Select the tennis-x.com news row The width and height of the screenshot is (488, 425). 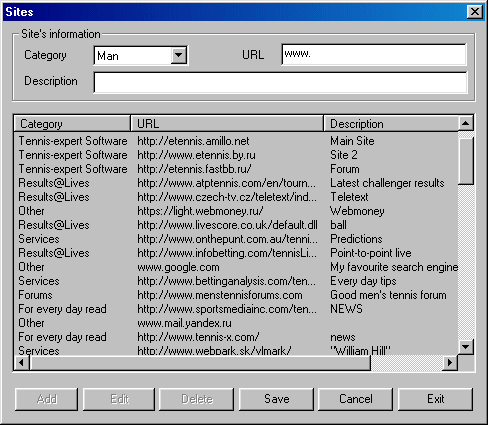coord(236,337)
